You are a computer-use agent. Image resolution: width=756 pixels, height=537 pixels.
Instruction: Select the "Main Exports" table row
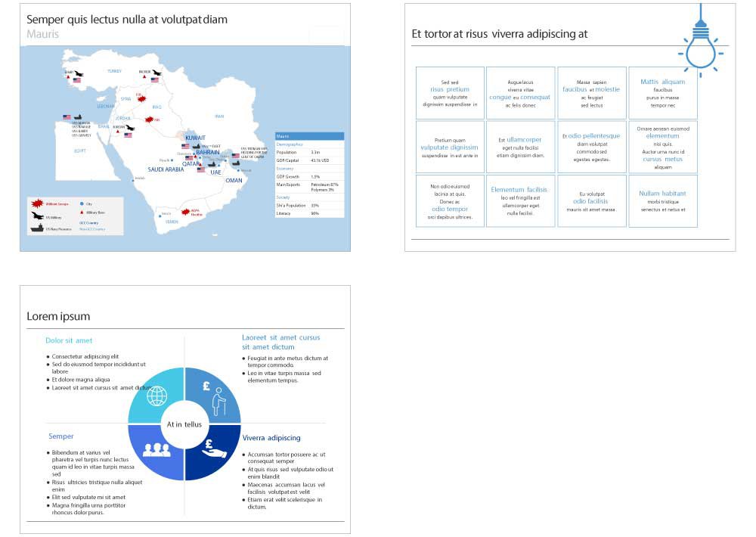point(309,187)
